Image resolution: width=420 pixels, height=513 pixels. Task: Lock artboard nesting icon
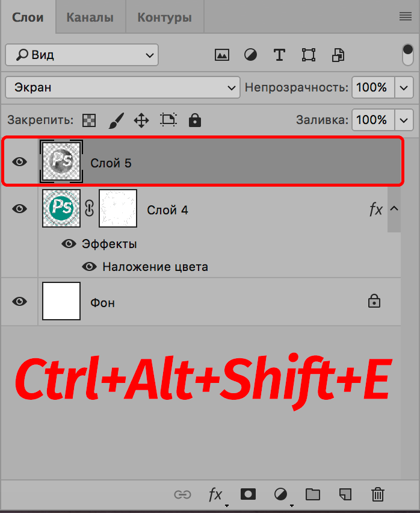[x=168, y=120]
